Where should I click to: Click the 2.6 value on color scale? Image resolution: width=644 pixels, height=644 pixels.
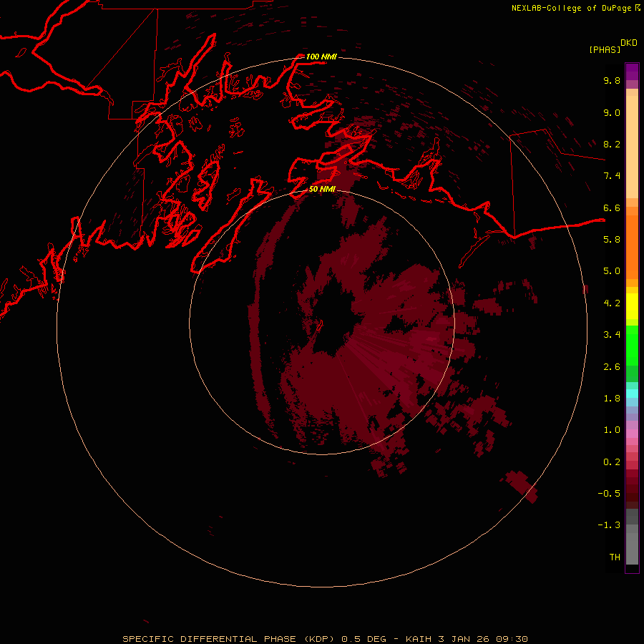click(612, 366)
